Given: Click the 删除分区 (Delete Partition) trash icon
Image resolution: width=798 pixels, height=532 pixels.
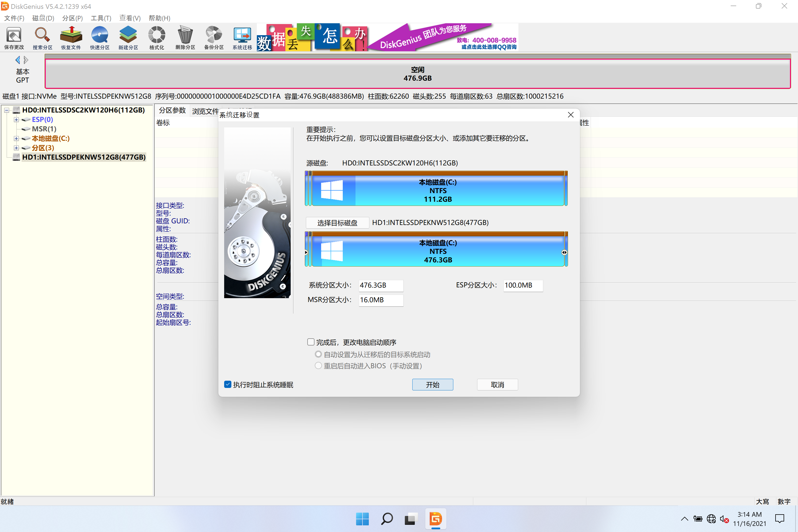Looking at the screenshot, I should 185,38.
